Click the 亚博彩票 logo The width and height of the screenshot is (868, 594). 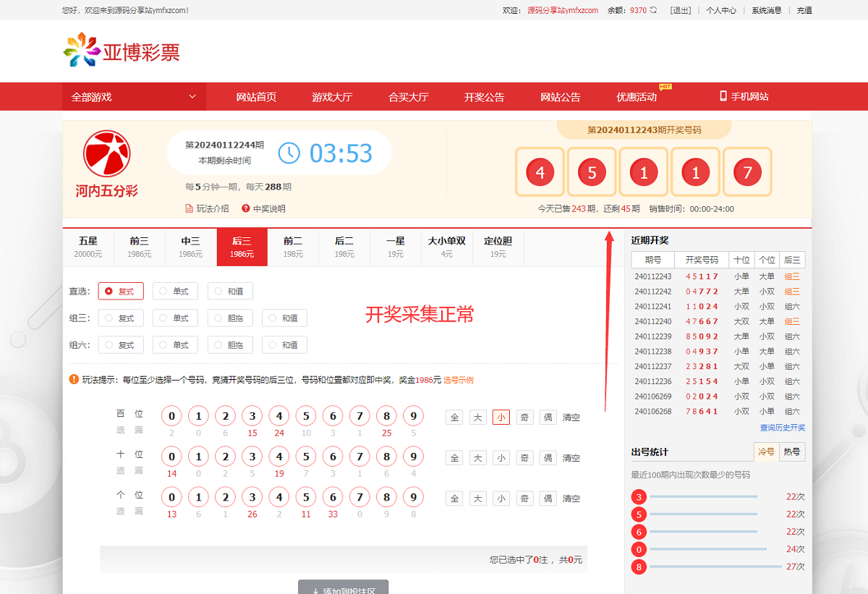coord(122,51)
